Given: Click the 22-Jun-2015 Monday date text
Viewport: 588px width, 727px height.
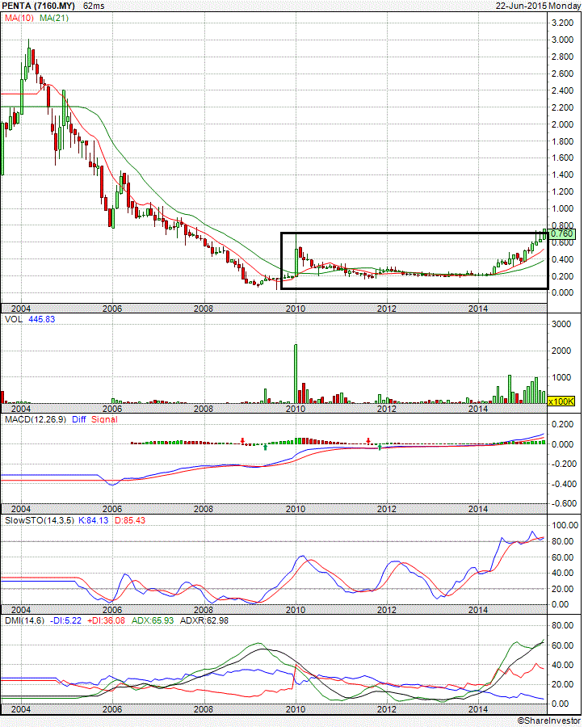Looking at the screenshot, I should pyautogui.click(x=538, y=6).
